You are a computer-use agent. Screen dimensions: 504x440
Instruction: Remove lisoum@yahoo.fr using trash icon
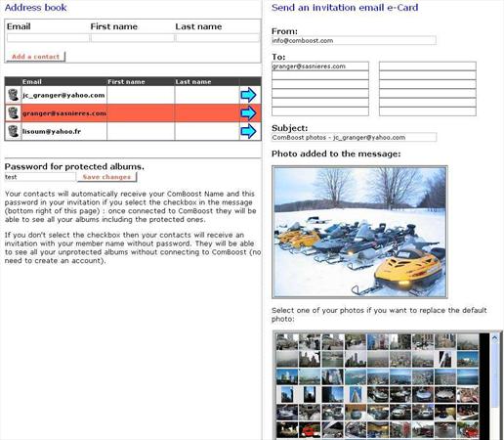pos(13,131)
